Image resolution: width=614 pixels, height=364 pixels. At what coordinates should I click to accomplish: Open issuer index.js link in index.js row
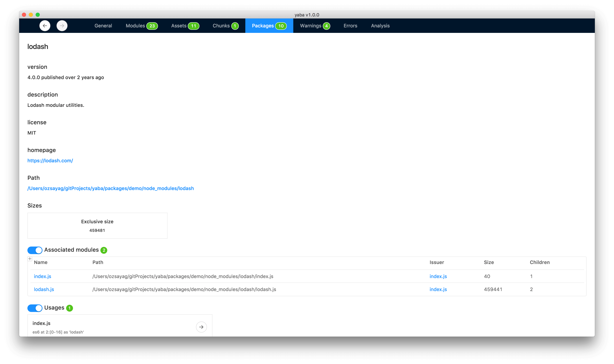click(x=438, y=277)
